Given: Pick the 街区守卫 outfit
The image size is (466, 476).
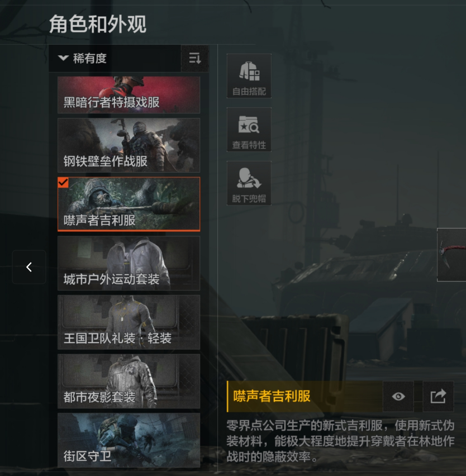Looking at the screenshot, I should coord(129,440).
